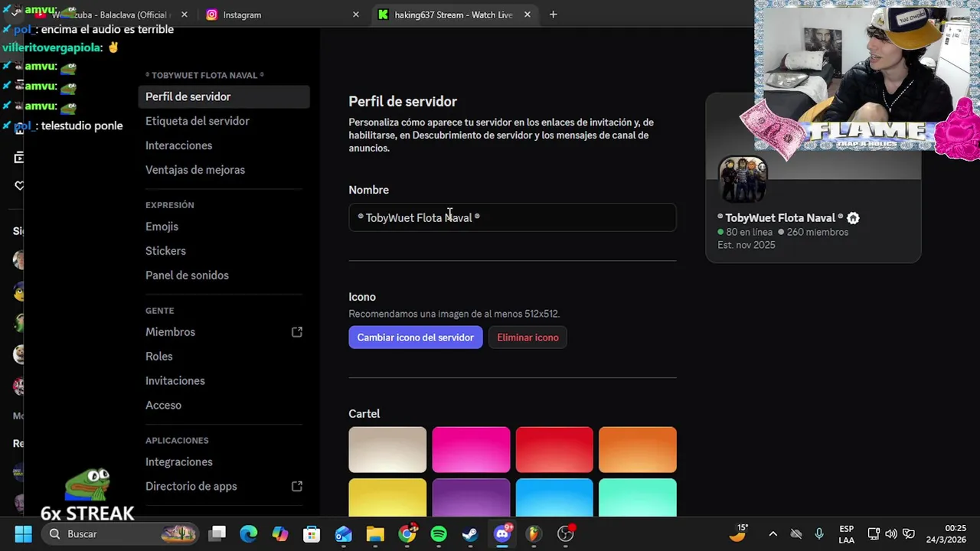Image resolution: width=980 pixels, height=551 pixels.
Task: Switch to haking637 Stream Kick tab
Action: [x=453, y=15]
